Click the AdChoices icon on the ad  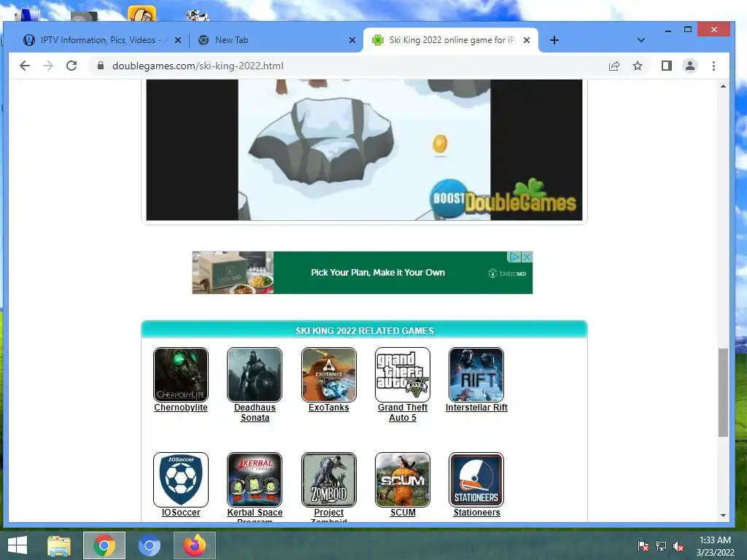click(x=514, y=257)
